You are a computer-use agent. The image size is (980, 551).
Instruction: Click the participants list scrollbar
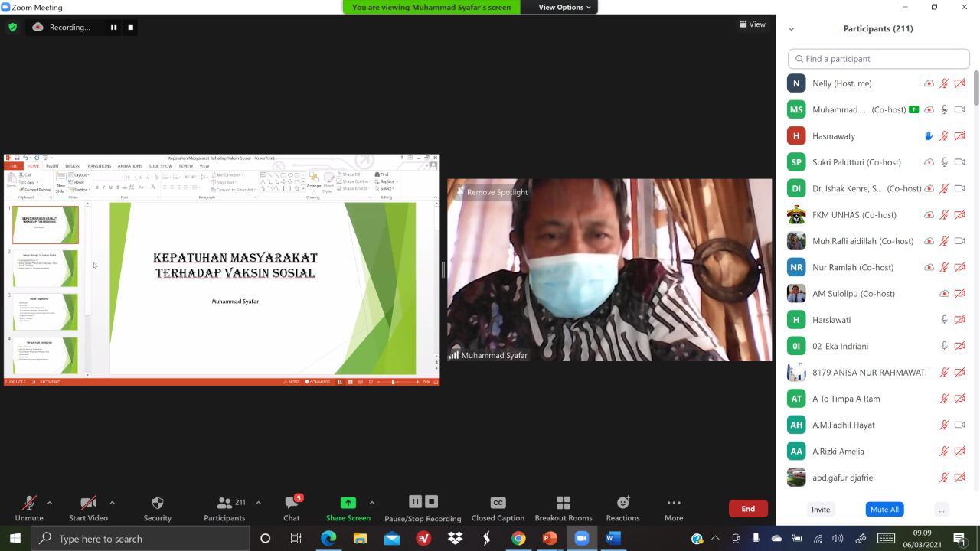976,89
